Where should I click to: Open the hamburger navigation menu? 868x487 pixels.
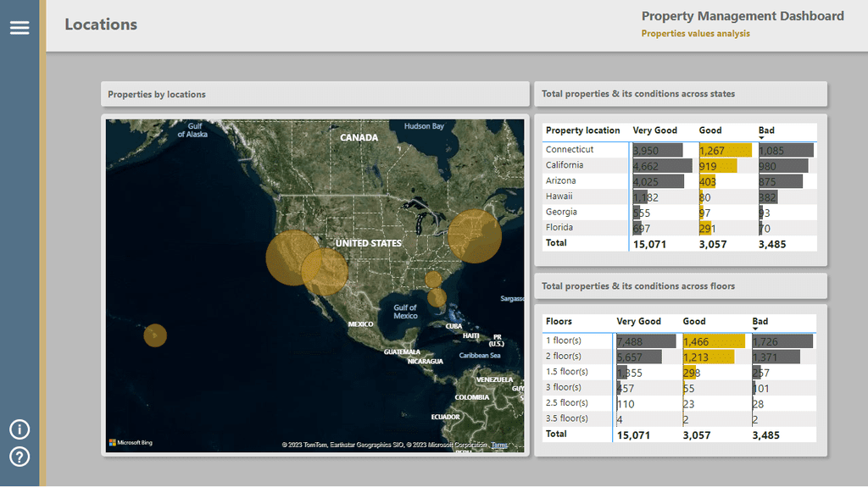tap(19, 28)
